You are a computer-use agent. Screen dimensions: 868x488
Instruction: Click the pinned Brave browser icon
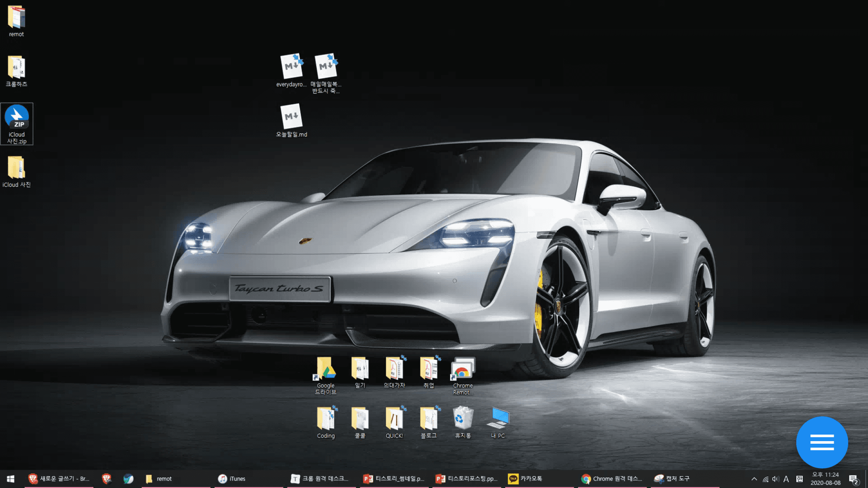(107, 478)
